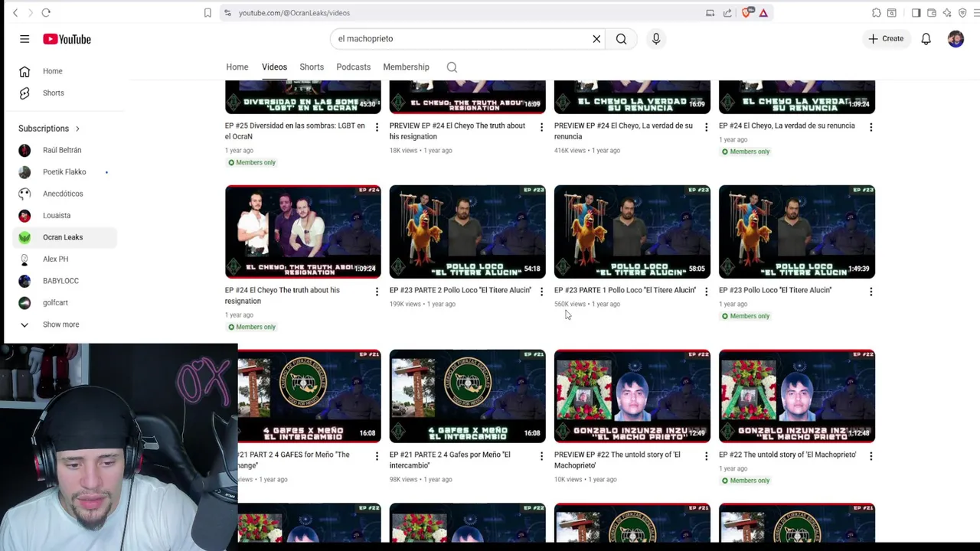Click the YouTube logo

(67, 39)
